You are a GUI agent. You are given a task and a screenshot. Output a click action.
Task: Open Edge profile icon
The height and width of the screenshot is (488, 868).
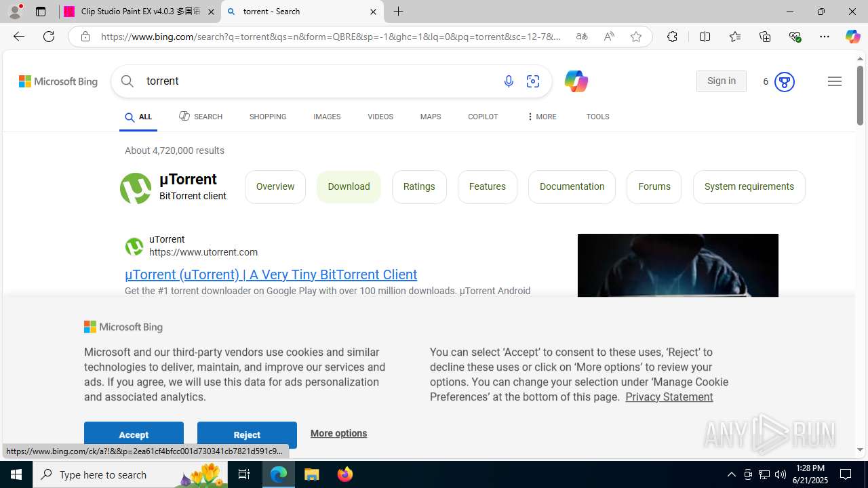pos(15,12)
